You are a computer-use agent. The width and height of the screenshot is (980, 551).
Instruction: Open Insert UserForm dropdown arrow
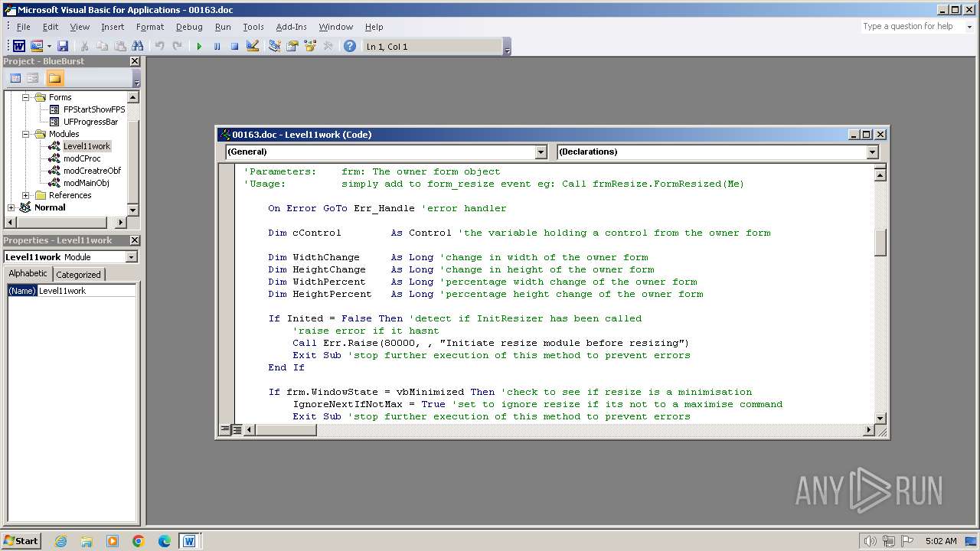point(49,47)
